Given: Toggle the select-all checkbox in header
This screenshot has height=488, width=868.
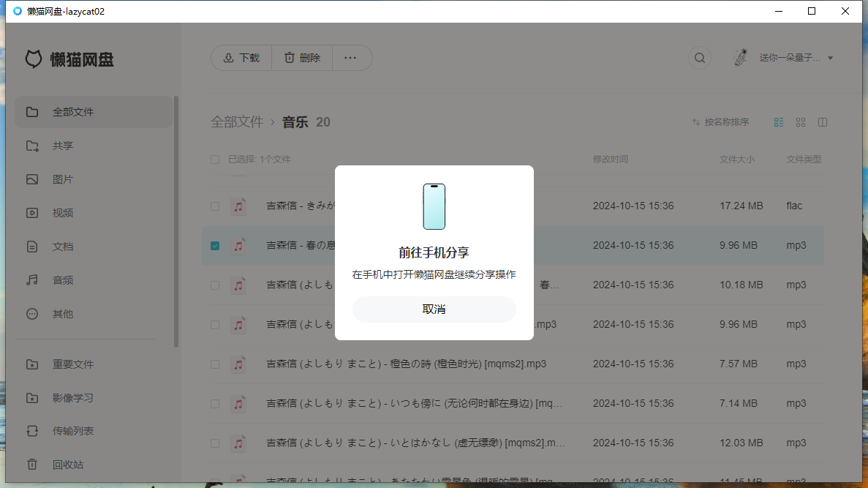Looking at the screenshot, I should coord(215,159).
